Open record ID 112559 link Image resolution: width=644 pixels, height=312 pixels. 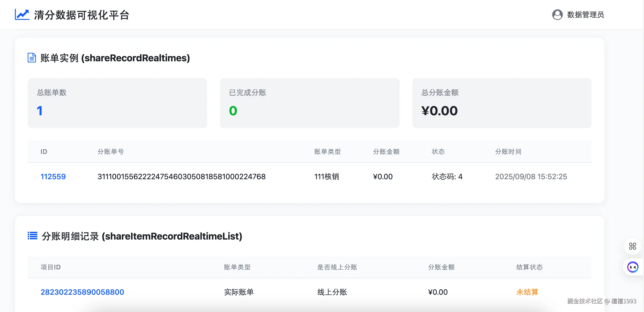(53, 177)
